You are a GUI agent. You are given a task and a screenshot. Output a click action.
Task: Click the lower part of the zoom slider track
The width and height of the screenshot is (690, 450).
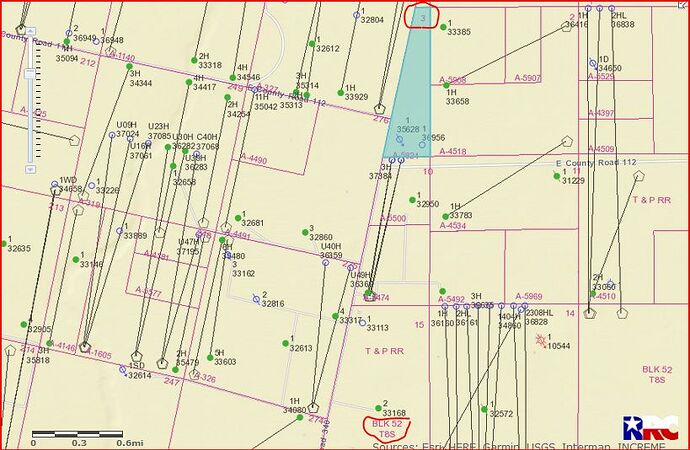pyautogui.click(x=30, y=123)
